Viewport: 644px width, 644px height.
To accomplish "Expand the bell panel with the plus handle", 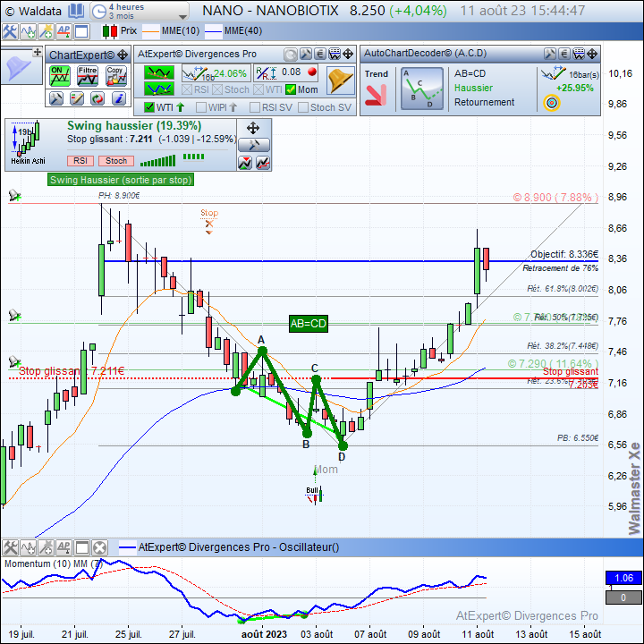I will tap(37, 52).
